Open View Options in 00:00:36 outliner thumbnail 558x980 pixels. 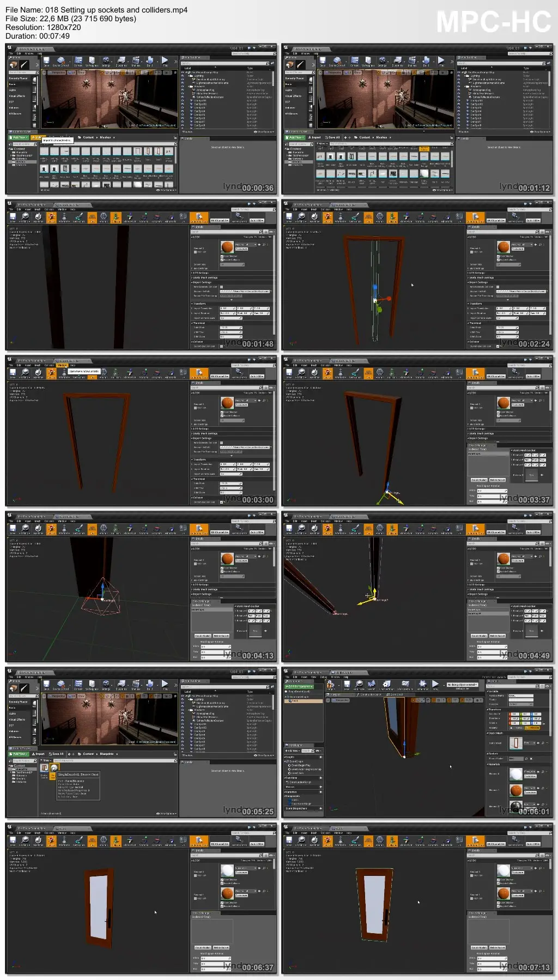coord(264,132)
